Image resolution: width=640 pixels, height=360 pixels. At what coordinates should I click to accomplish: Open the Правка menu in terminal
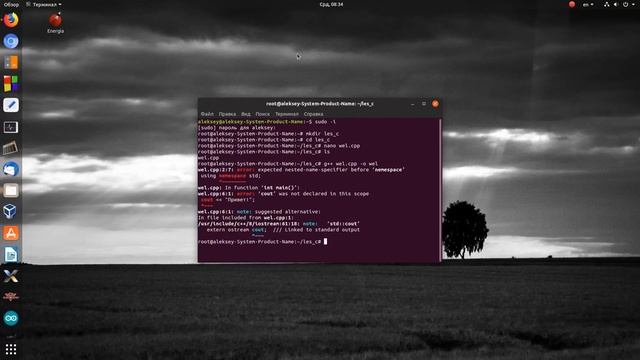(227, 114)
